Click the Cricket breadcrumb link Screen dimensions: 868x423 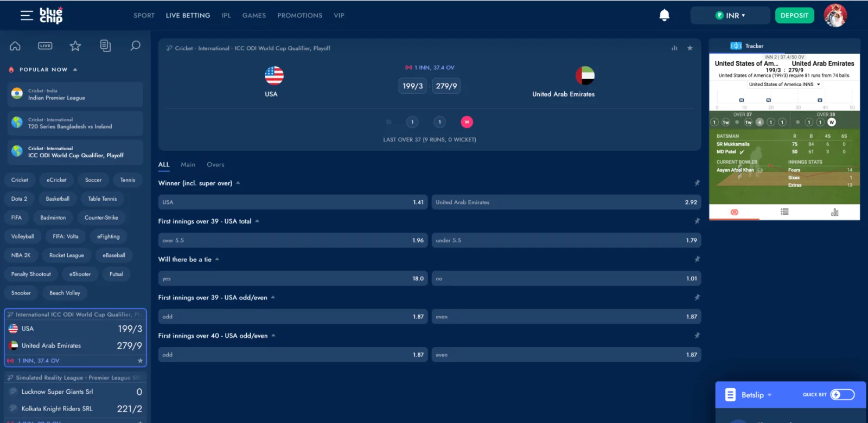coord(184,48)
